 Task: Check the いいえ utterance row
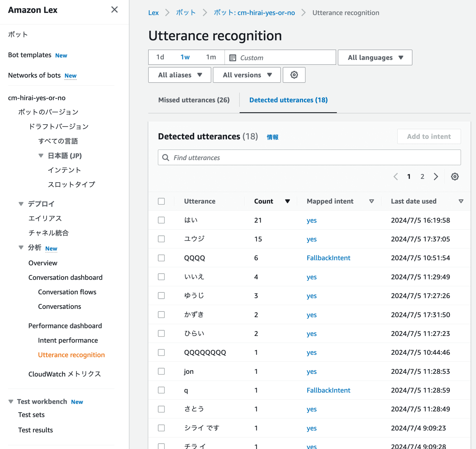[161, 277]
